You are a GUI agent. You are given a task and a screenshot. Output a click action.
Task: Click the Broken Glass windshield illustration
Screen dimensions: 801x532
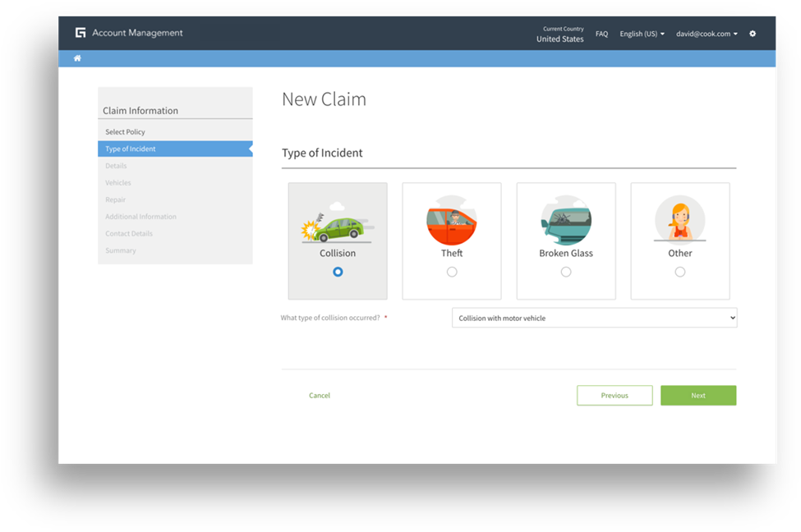pos(565,221)
